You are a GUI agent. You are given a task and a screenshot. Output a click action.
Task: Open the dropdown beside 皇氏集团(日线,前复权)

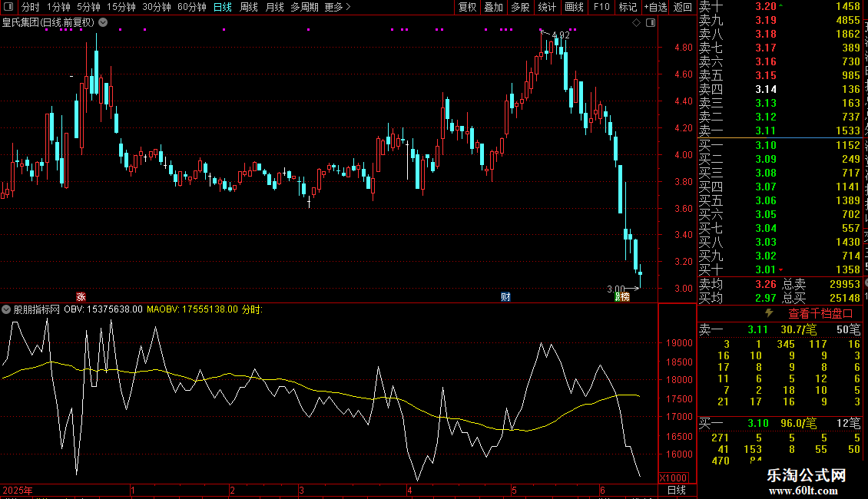(x=103, y=23)
